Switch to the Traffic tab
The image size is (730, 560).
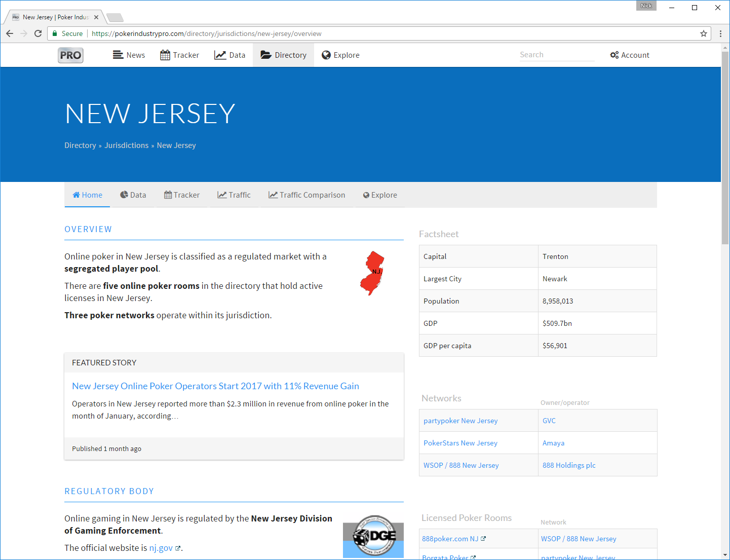[234, 195]
